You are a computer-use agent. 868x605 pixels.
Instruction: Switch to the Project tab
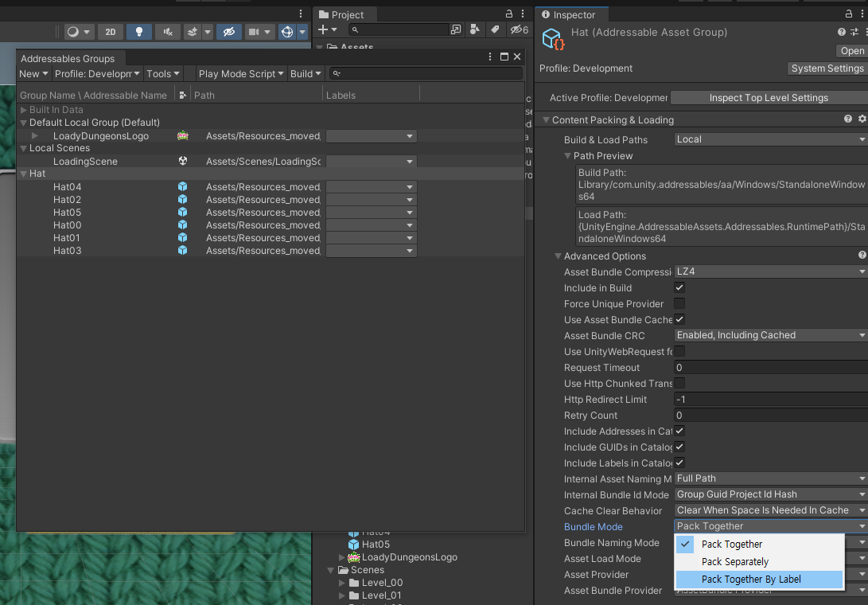pyautogui.click(x=341, y=14)
